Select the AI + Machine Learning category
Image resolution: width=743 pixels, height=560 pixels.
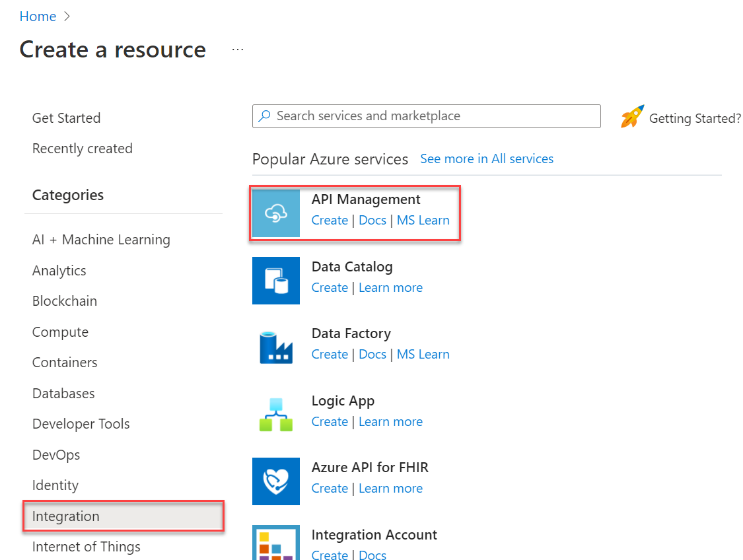tap(101, 239)
